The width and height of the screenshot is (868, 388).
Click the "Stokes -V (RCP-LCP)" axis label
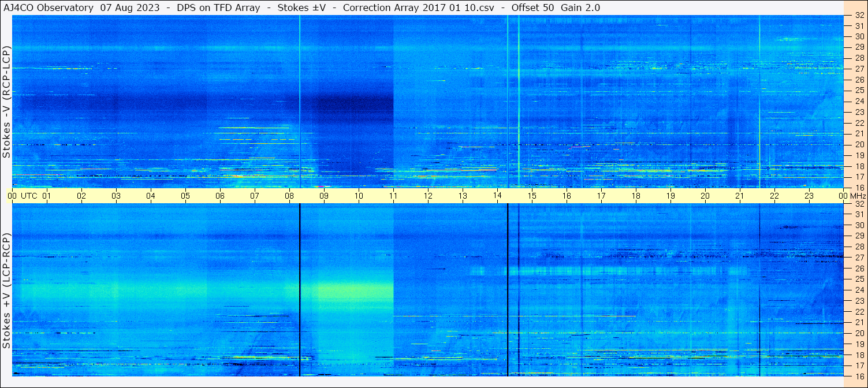coord(6,102)
